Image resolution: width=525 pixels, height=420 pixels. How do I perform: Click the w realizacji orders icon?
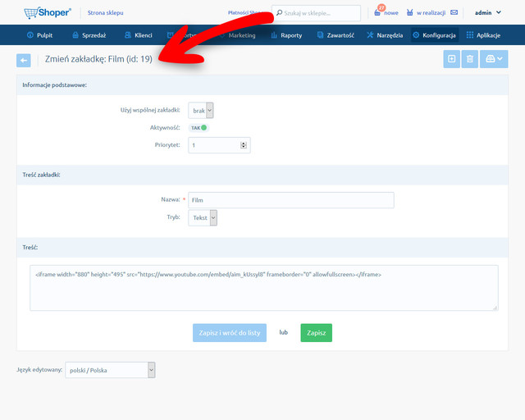tap(410, 12)
